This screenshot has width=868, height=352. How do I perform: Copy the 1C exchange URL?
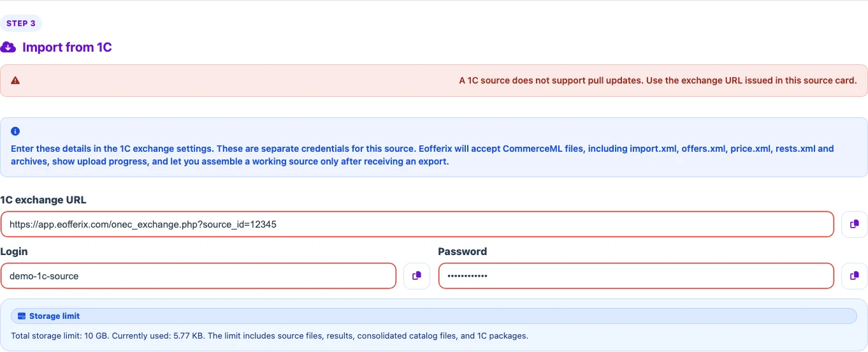(855, 224)
